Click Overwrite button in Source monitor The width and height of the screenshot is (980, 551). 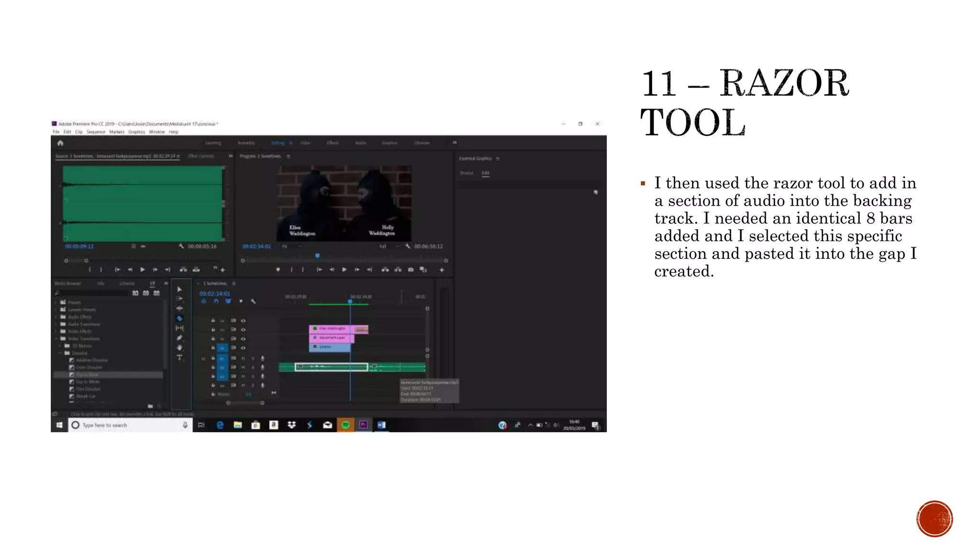pyautogui.click(x=196, y=270)
